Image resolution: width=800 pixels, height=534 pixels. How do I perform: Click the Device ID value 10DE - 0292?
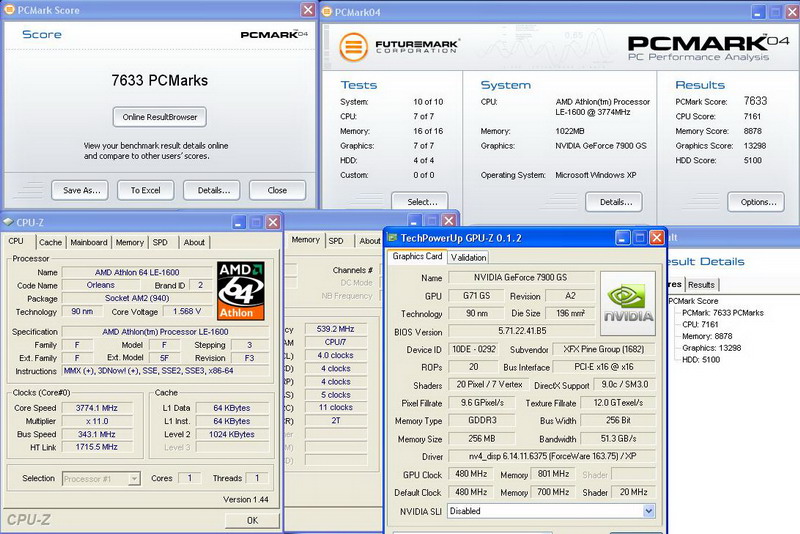tap(473, 350)
